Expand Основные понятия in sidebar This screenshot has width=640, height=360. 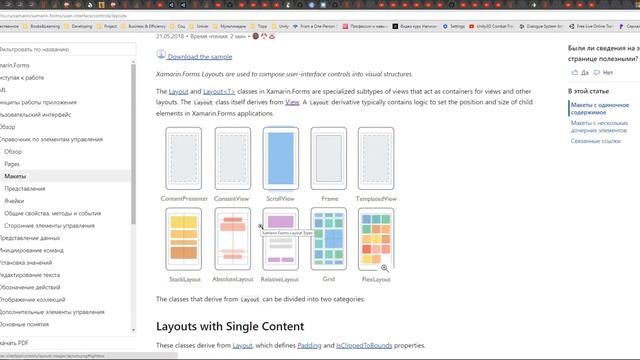pos(24,324)
